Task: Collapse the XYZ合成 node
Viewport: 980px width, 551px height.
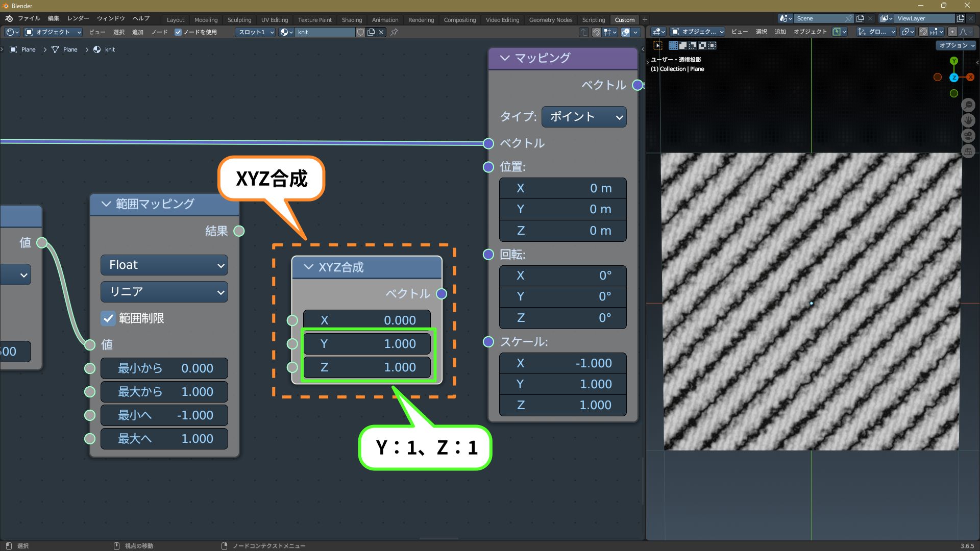Action: pos(308,267)
